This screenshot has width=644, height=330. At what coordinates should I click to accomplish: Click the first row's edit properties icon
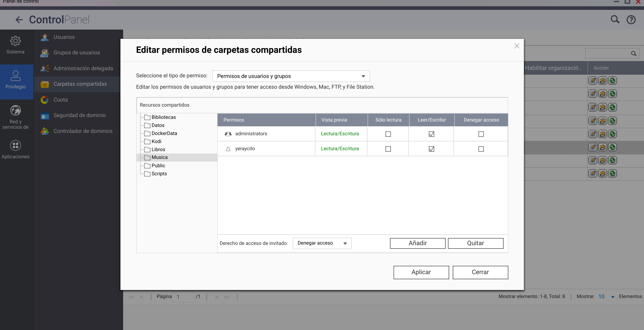click(x=593, y=81)
